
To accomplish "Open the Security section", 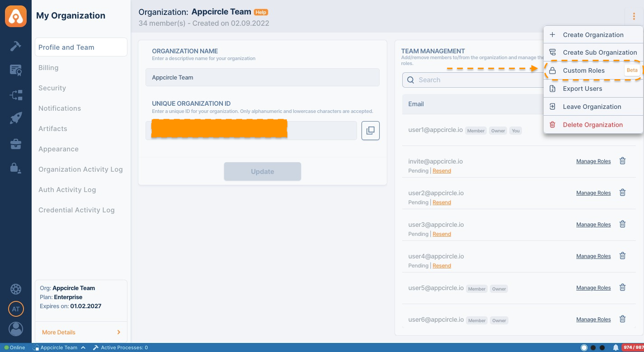I will coord(52,88).
